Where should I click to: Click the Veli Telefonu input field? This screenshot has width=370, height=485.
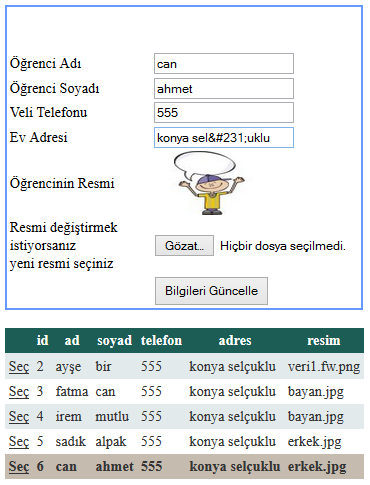[224, 113]
